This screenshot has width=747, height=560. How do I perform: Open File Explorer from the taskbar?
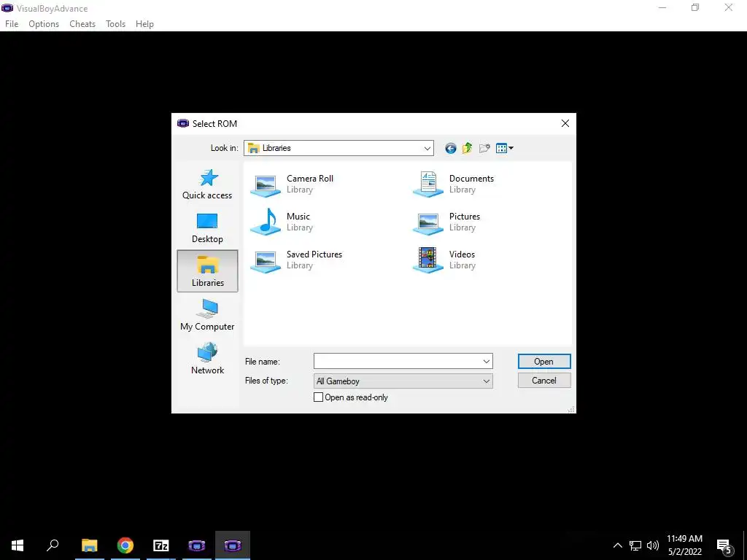tap(89, 545)
